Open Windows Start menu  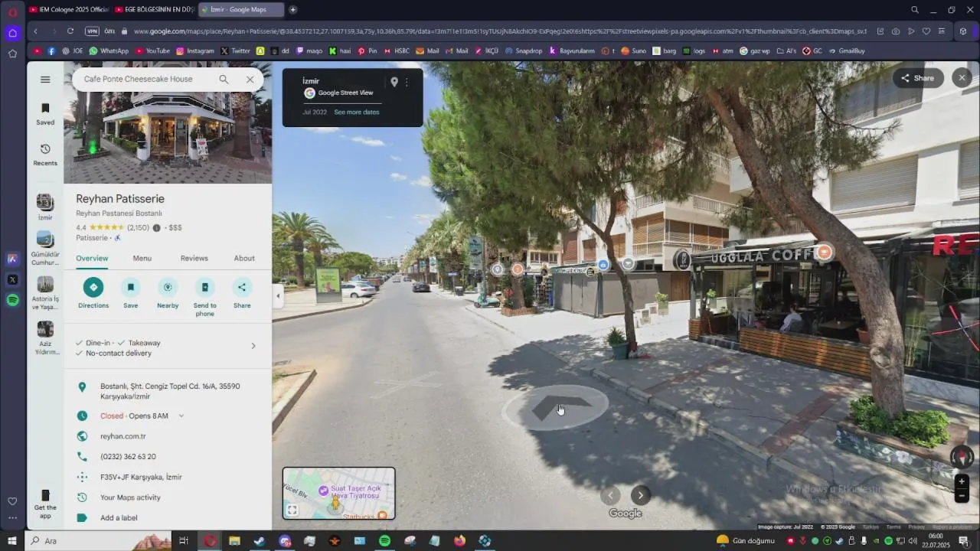11,541
